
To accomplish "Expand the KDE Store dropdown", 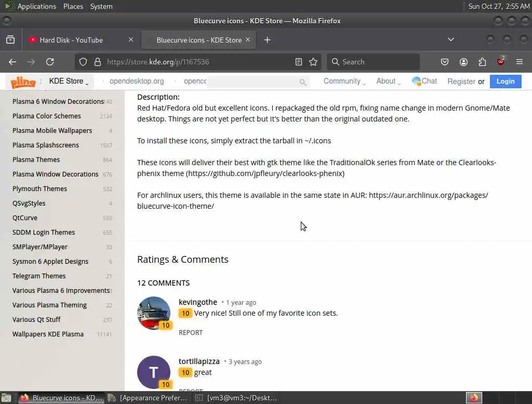I will point(69,81).
